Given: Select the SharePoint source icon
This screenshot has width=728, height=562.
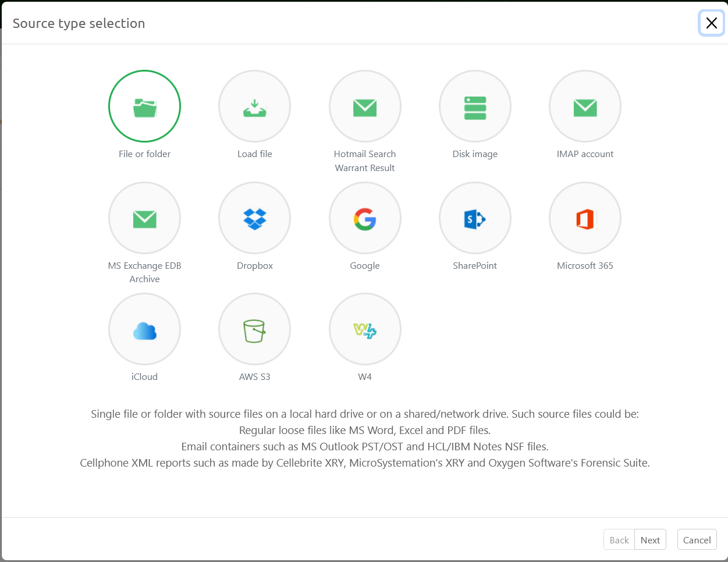Looking at the screenshot, I should tap(475, 218).
